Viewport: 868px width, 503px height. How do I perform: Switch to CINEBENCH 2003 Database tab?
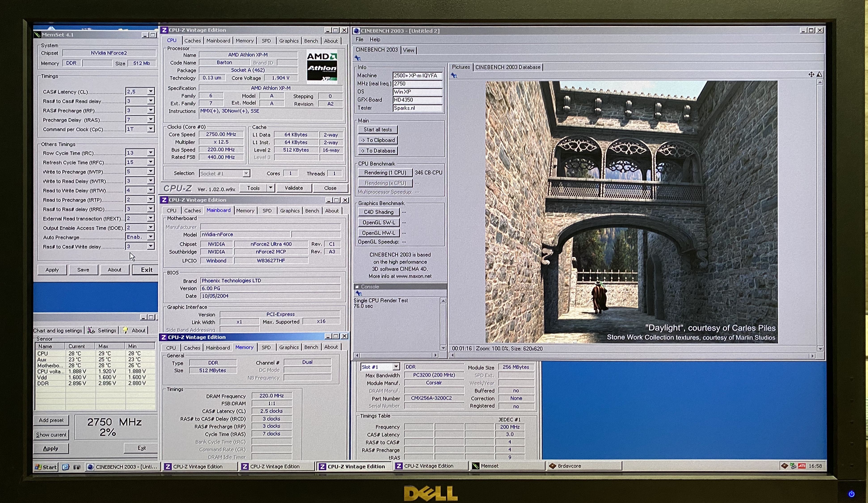pyautogui.click(x=507, y=67)
